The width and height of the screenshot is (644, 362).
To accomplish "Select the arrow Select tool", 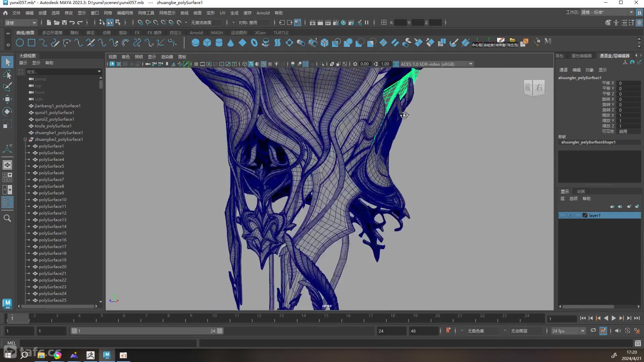I will pos(7,62).
